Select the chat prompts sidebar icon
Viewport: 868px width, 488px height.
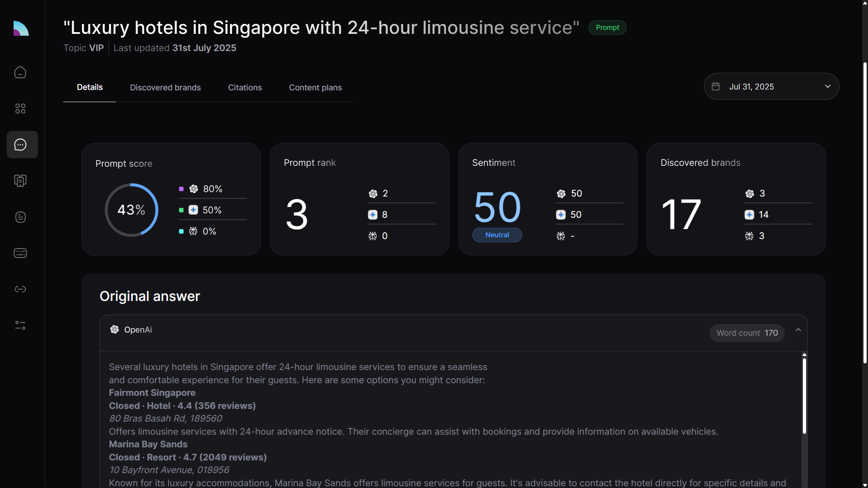click(20, 145)
